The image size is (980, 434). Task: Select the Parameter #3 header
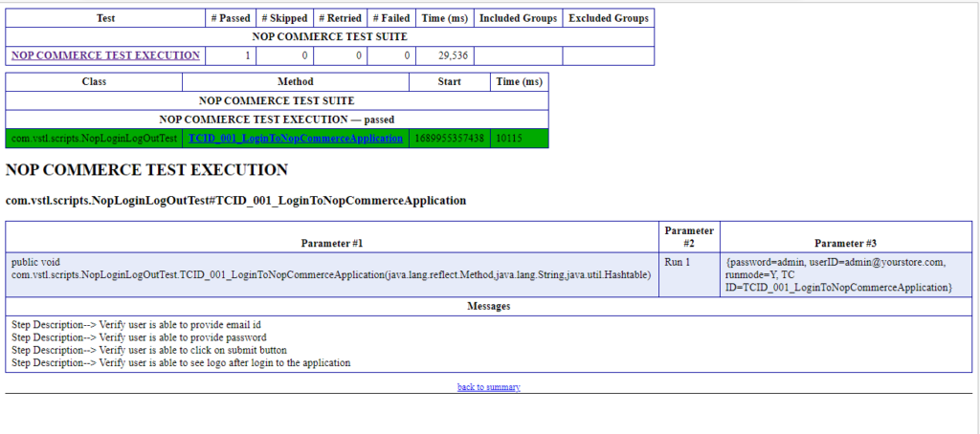pos(846,237)
